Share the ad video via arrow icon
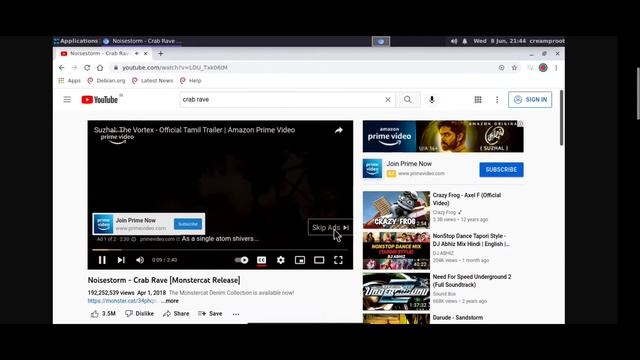 point(338,130)
